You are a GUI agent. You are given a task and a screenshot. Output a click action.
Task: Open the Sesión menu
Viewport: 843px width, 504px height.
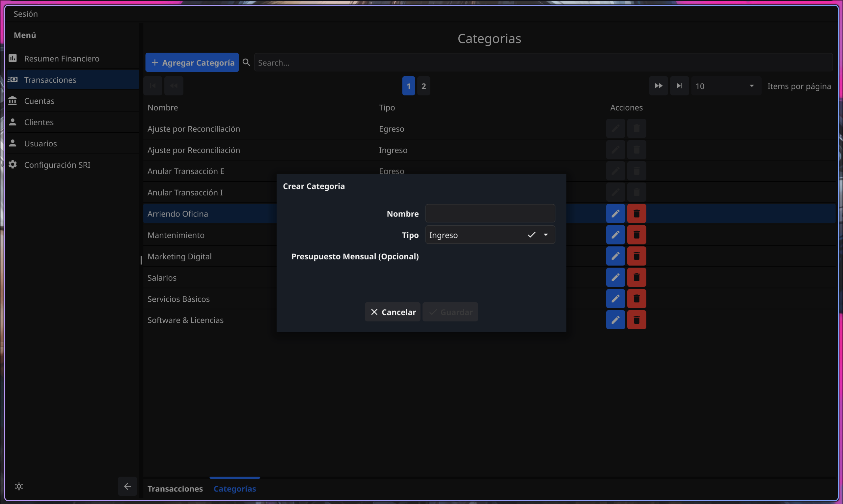pyautogui.click(x=25, y=14)
